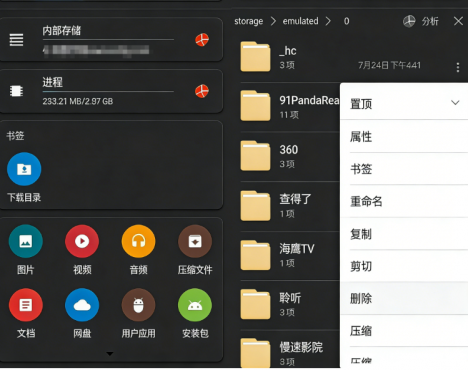The width and height of the screenshot is (468, 370).
Task: Open the 360 folder icon
Action: tap(255, 156)
